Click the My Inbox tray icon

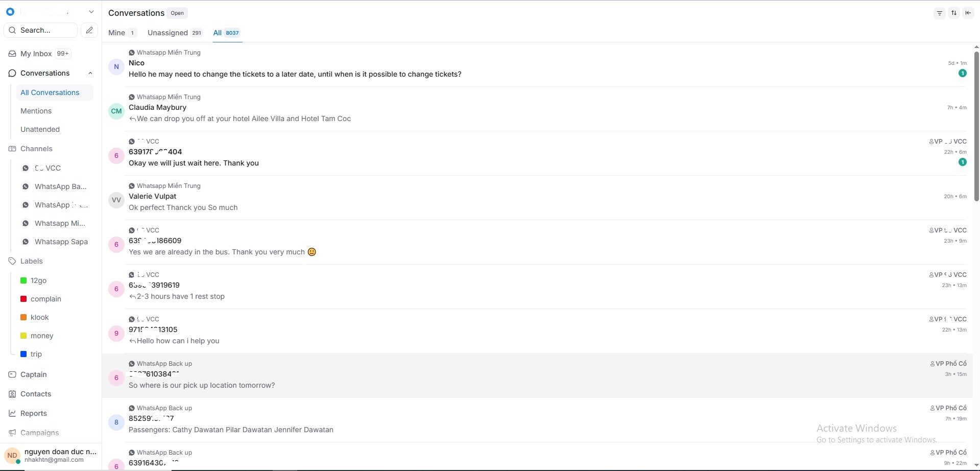(x=12, y=54)
